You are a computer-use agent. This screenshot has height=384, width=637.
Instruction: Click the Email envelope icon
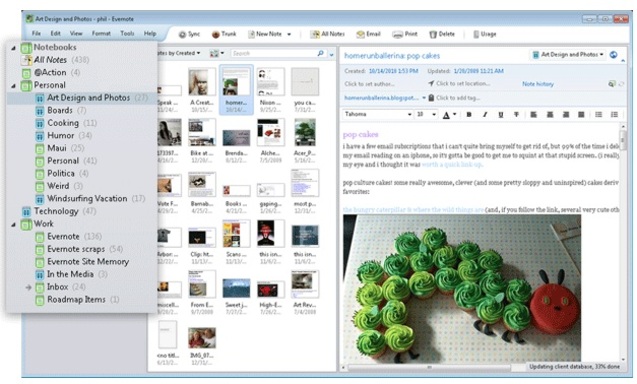360,35
